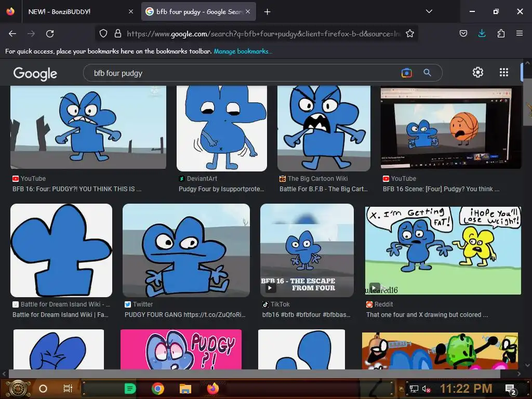Open Start menu button
Viewport: 532px width, 399px height.
[x=18, y=389]
